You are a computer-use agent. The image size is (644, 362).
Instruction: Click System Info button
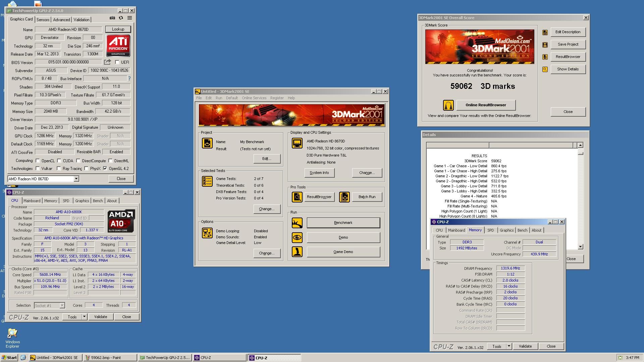(319, 173)
